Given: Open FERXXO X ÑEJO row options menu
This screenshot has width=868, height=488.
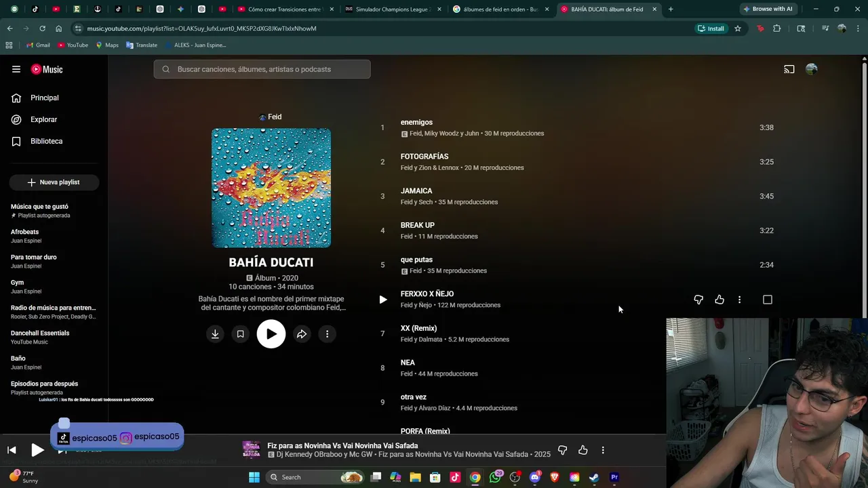Looking at the screenshot, I should (739, 300).
